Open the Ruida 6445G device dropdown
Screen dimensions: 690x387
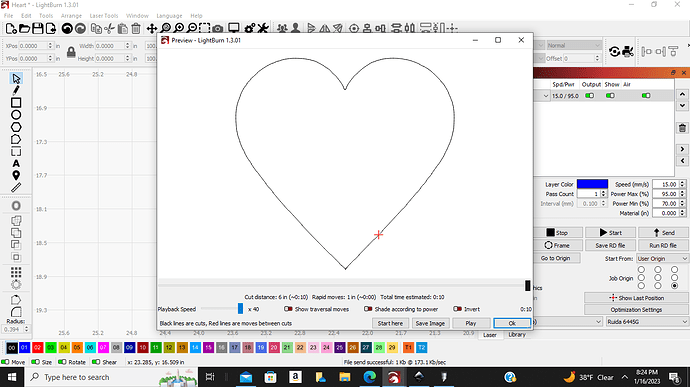click(x=647, y=322)
